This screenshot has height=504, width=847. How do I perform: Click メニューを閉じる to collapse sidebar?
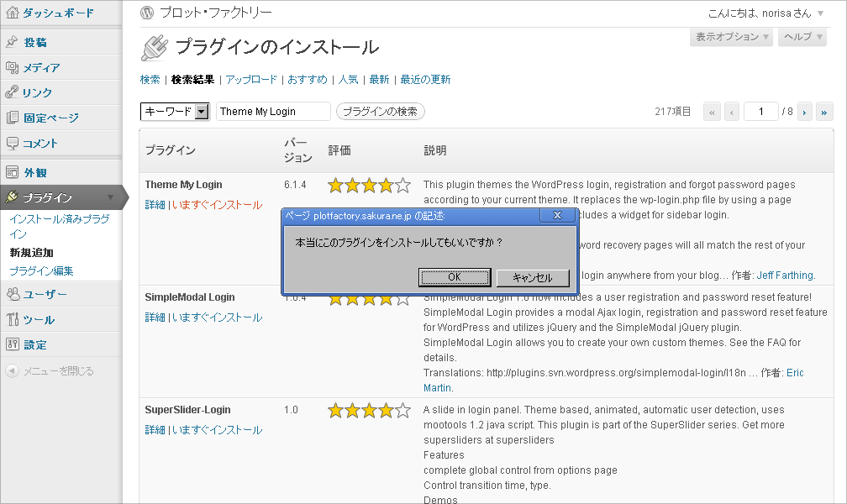[58, 370]
